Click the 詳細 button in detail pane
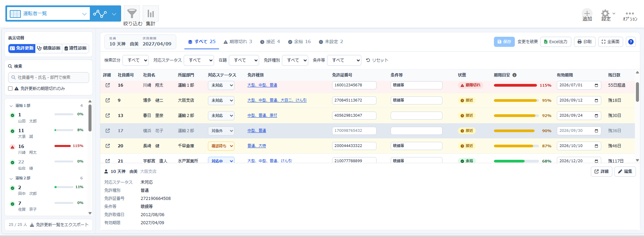644x237 pixels. [601, 172]
